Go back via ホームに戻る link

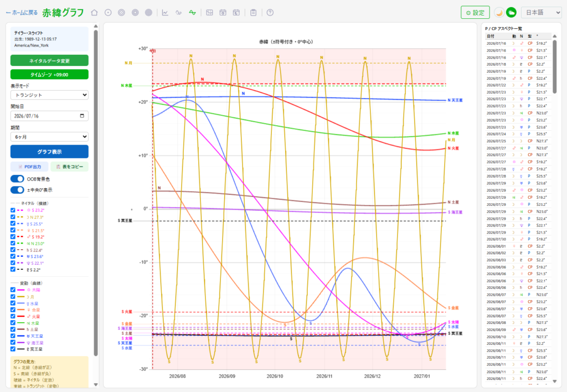click(x=22, y=13)
